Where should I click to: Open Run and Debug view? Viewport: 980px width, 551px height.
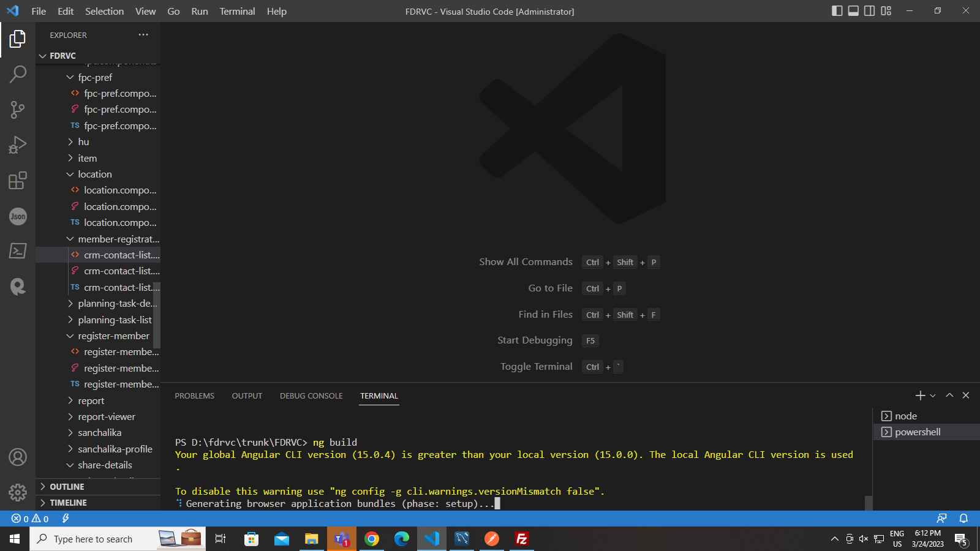pos(18,145)
